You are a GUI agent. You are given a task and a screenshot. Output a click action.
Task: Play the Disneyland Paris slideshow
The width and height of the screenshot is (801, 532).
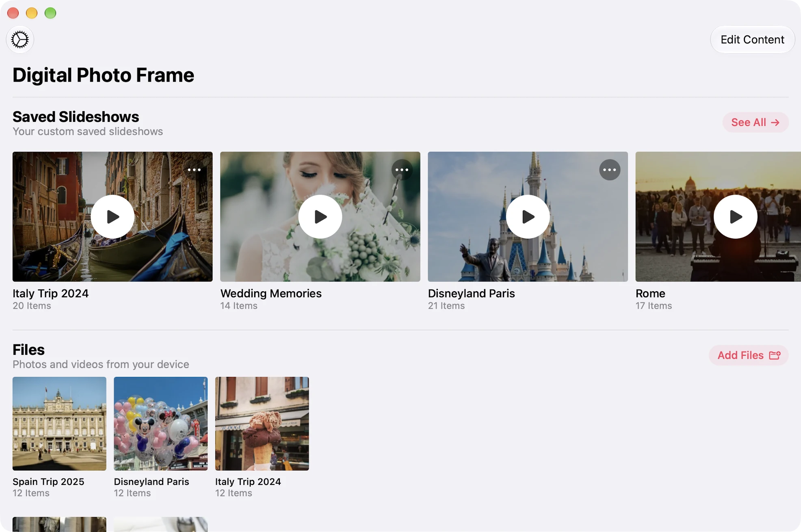(x=528, y=217)
